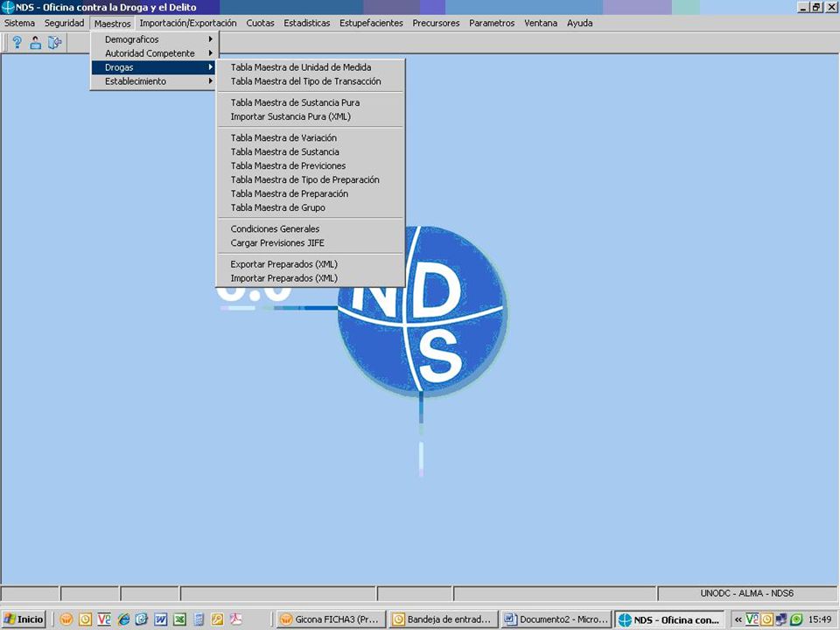Click the orange round quick launch icon
Viewport: 840px width, 630px height.
tap(66, 619)
